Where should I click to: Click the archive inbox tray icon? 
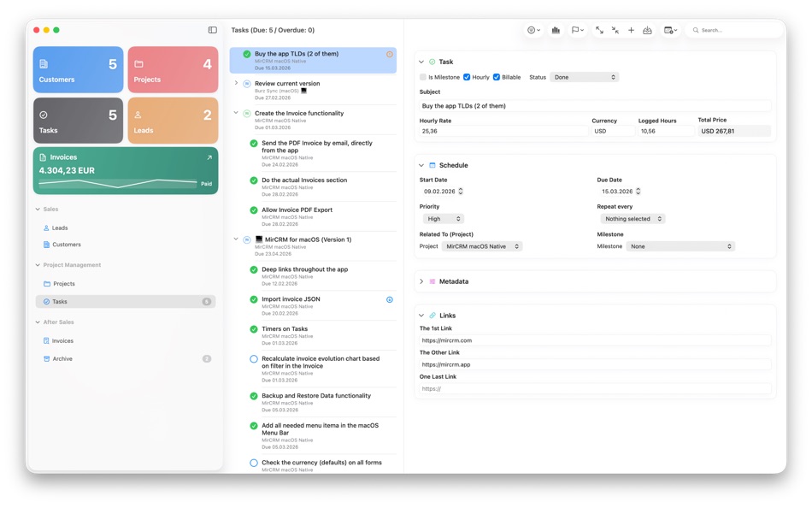click(x=647, y=30)
